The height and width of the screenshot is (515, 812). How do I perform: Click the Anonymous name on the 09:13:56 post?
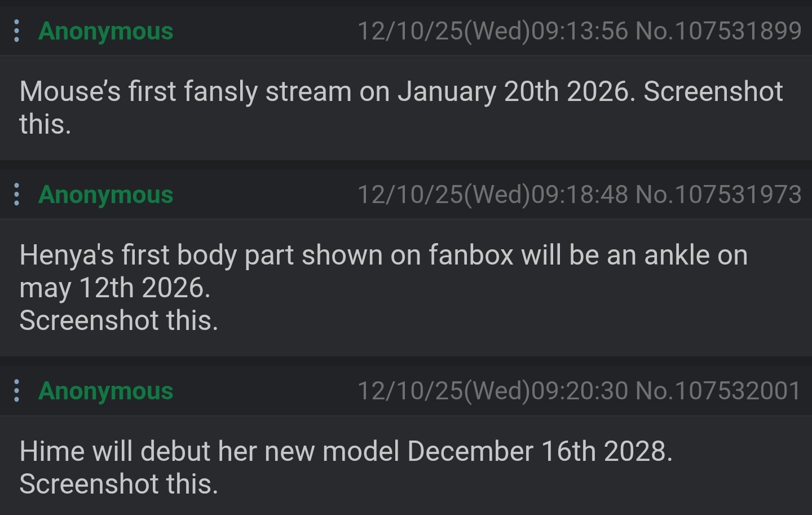pos(105,31)
